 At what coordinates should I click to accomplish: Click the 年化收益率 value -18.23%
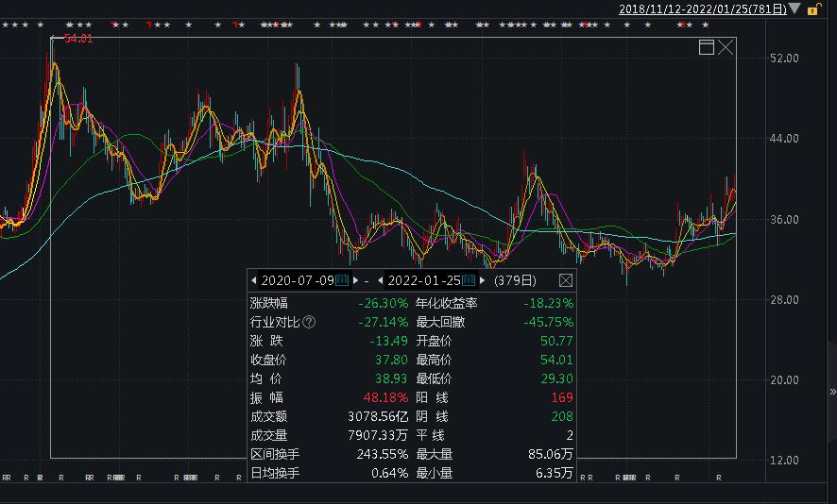(x=548, y=303)
